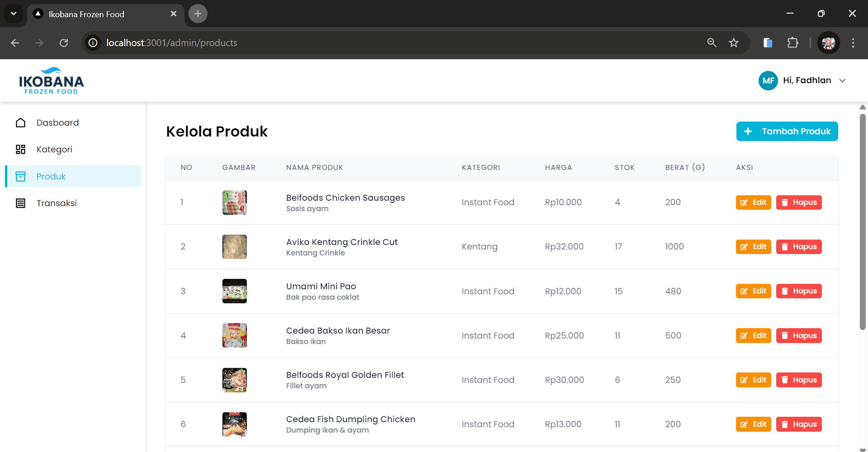Click the MF user avatar circle
Image resolution: width=868 pixels, height=452 pixels.
pyautogui.click(x=768, y=81)
